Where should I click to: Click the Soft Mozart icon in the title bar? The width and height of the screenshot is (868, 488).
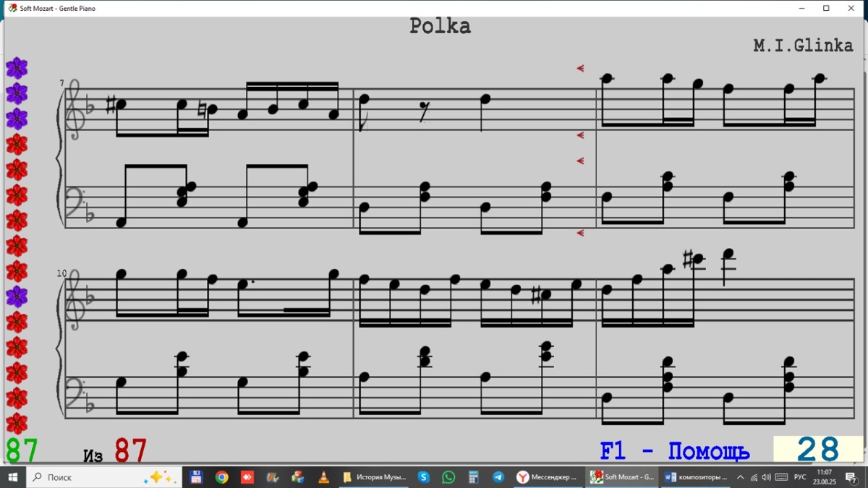coord(12,8)
